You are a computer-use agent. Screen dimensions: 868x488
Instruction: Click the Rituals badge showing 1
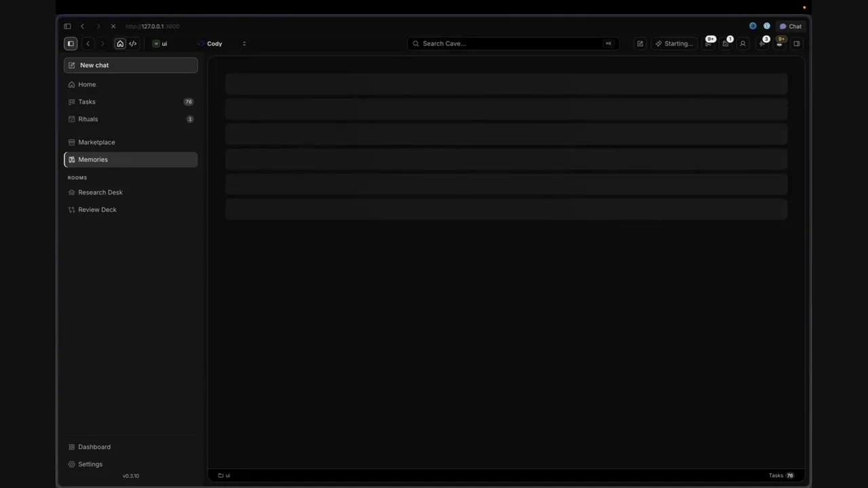[190, 119]
